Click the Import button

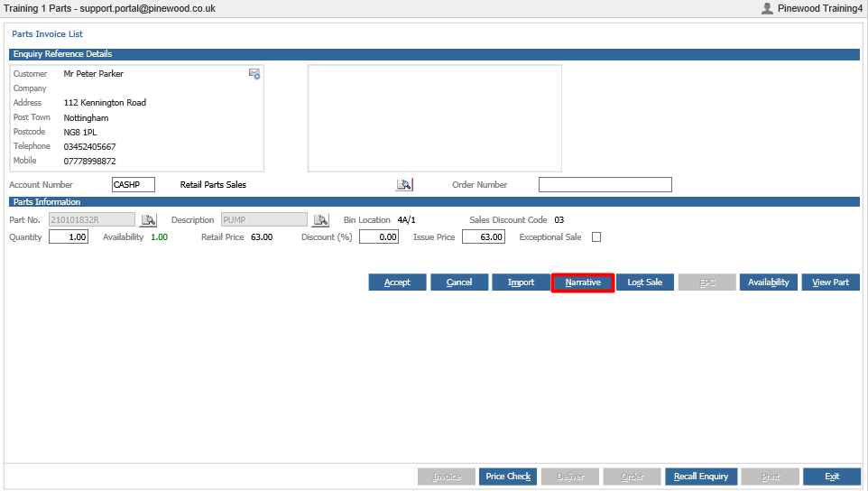point(521,283)
